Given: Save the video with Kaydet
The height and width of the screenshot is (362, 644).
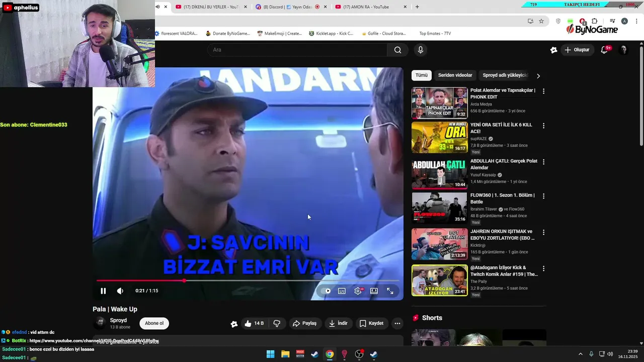Looking at the screenshot, I should (371, 323).
